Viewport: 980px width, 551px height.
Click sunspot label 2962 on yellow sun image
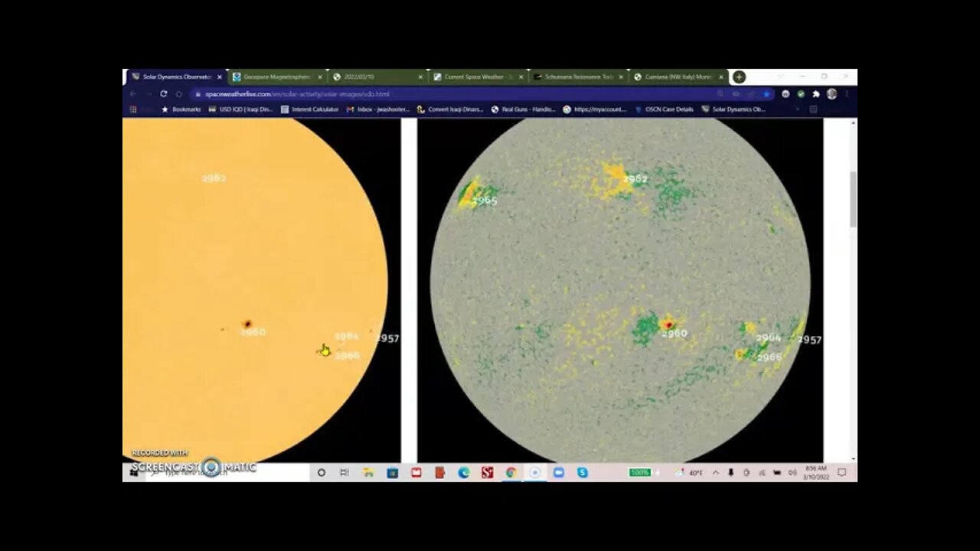(x=214, y=178)
